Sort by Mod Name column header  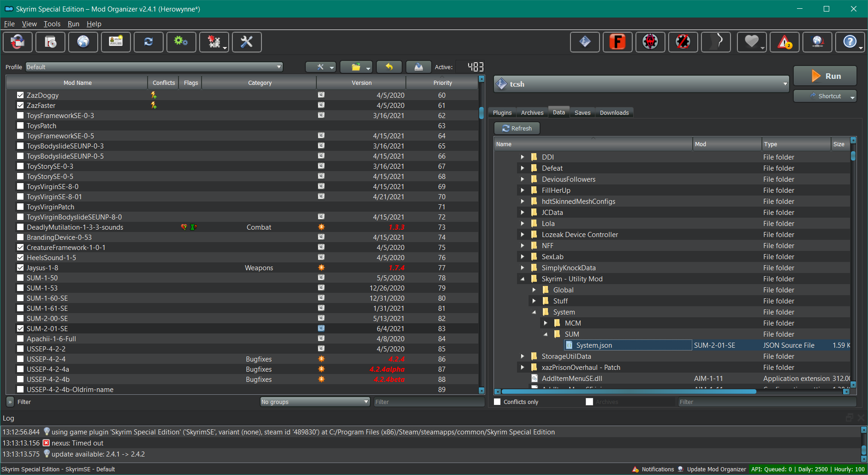[x=77, y=83]
